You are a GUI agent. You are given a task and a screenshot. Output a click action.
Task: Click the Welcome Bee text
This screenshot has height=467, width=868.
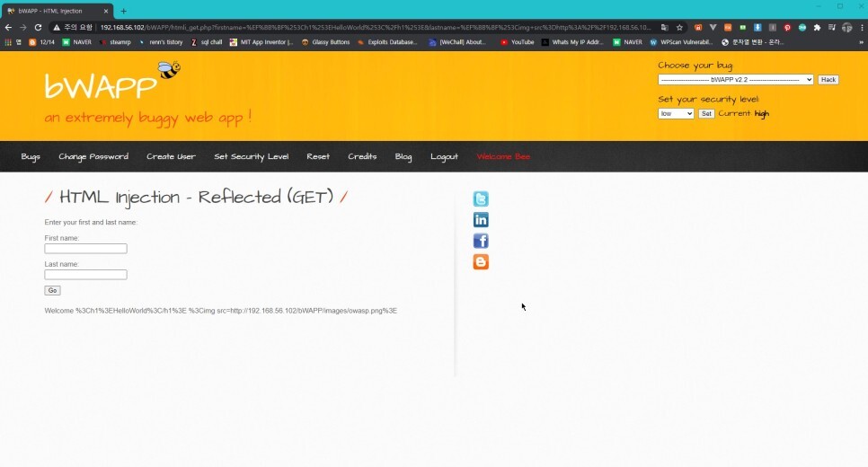pos(503,156)
